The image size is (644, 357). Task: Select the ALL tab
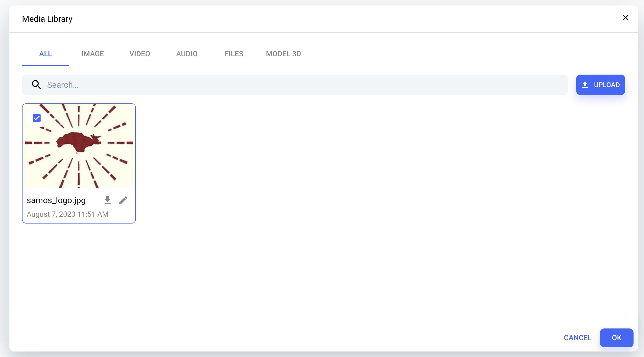point(45,54)
